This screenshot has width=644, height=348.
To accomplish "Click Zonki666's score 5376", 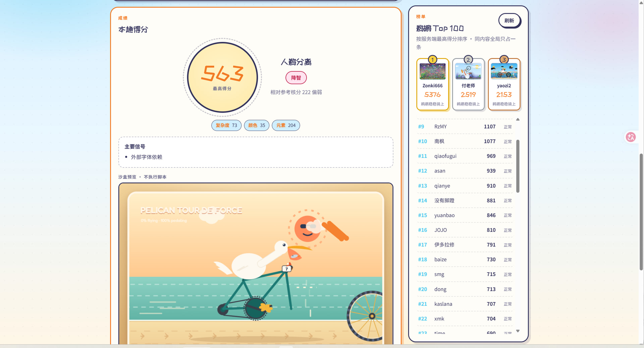I will click(x=432, y=95).
